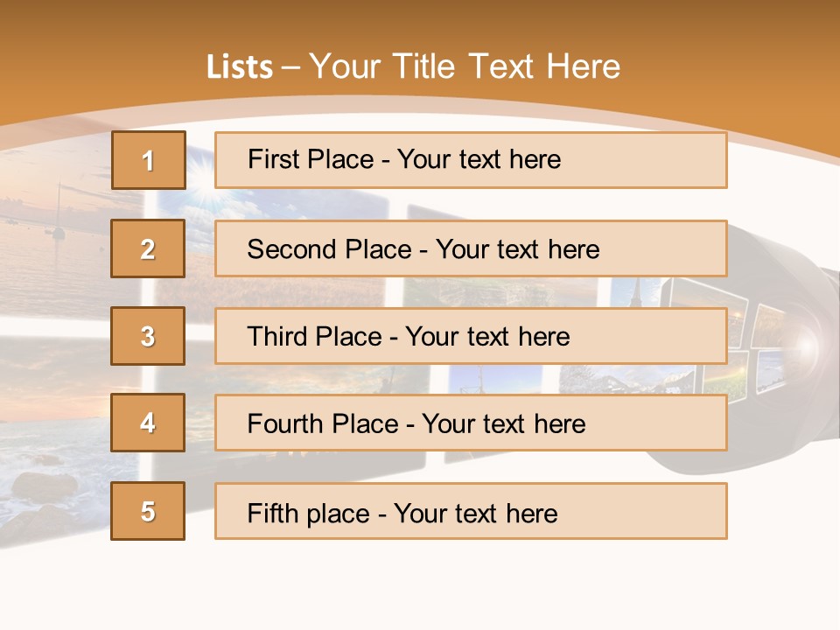
Task: Click the Fourth Place text box
Action: (x=471, y=423)
